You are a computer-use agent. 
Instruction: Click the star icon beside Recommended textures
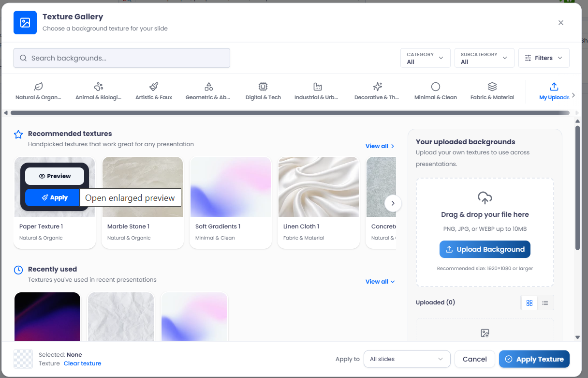pyautogui.click(x=18, y=134)
